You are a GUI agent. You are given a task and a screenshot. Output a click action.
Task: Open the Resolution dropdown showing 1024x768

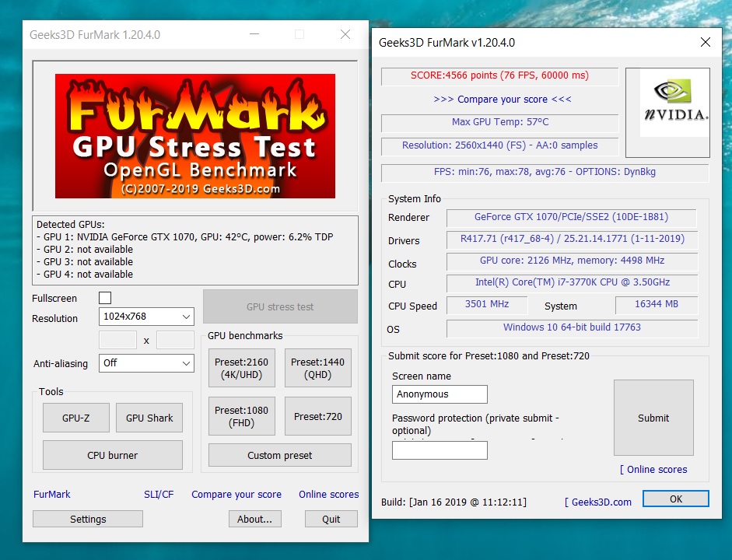146,317
